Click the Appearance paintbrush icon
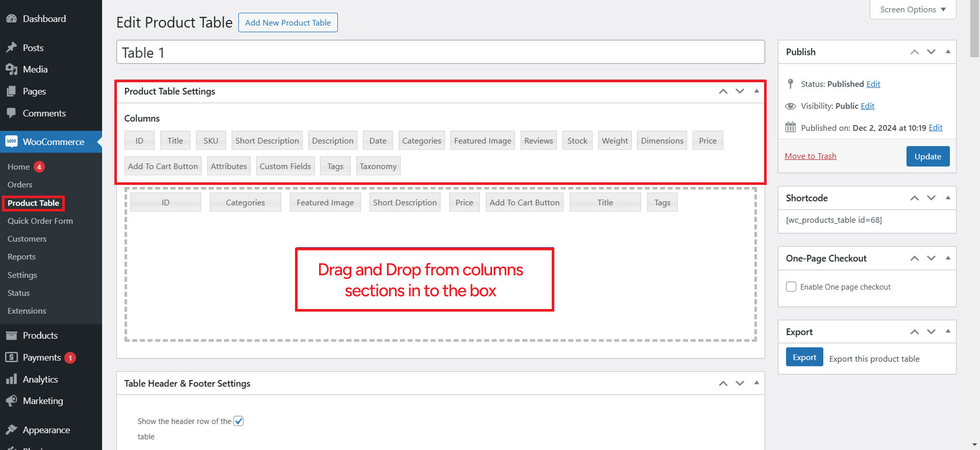 [11, 430]
